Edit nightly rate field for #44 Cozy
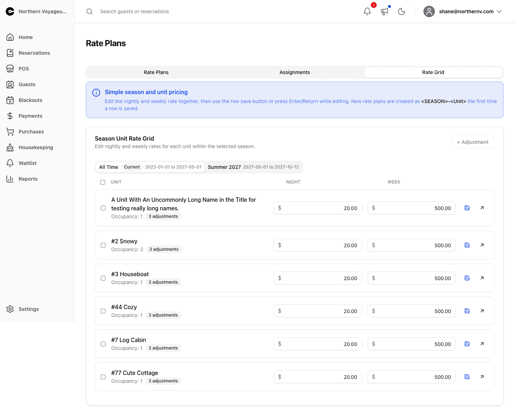The height and width of the screenshot is (420, 515). pyautogui.click(x=318, y=311)
